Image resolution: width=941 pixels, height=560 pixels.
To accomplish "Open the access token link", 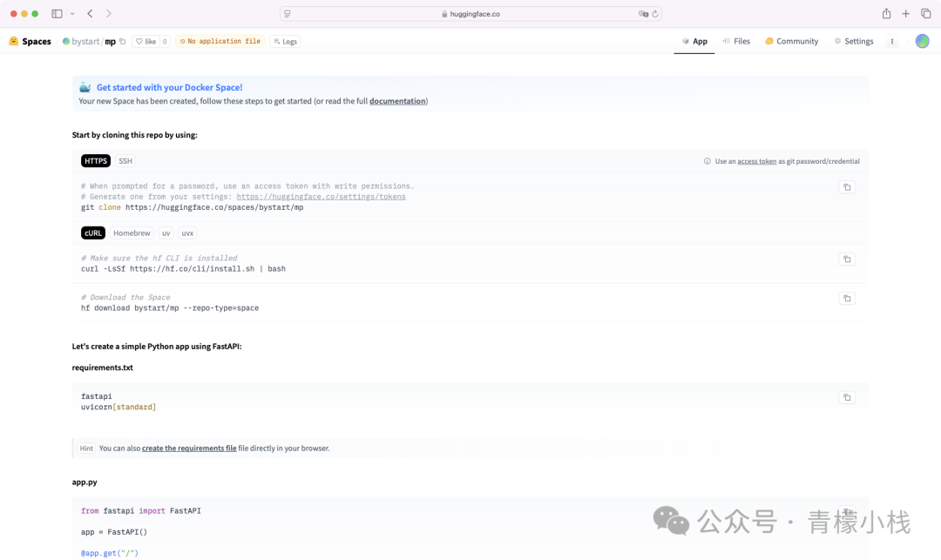I will [x=757, y=161].
